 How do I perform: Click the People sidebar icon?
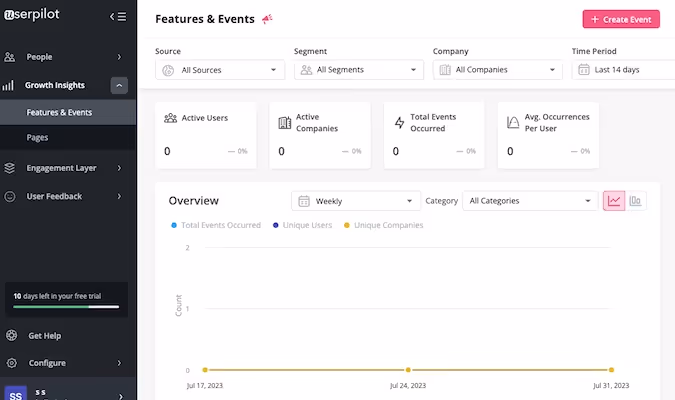coord(9,57)
